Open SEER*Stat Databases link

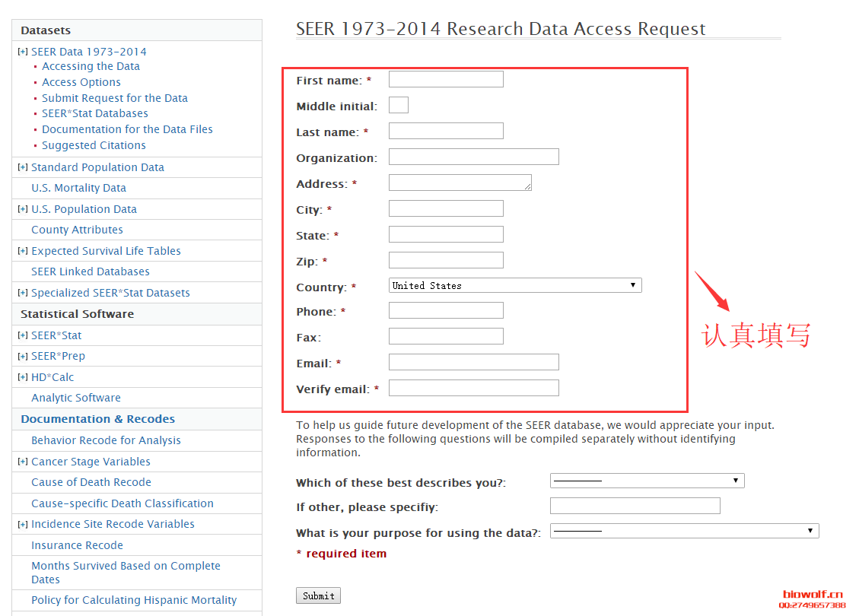(95, 113)
